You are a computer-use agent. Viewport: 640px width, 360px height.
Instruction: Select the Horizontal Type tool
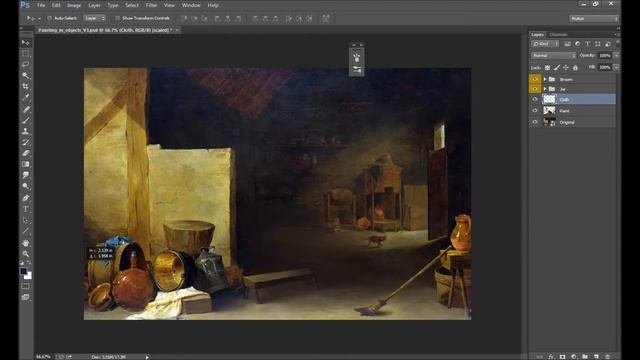[x=26, y=209]
